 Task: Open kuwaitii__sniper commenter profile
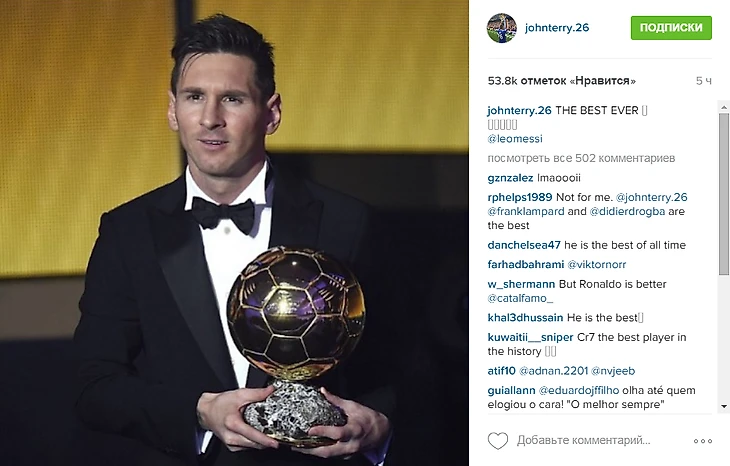(530, 337)
